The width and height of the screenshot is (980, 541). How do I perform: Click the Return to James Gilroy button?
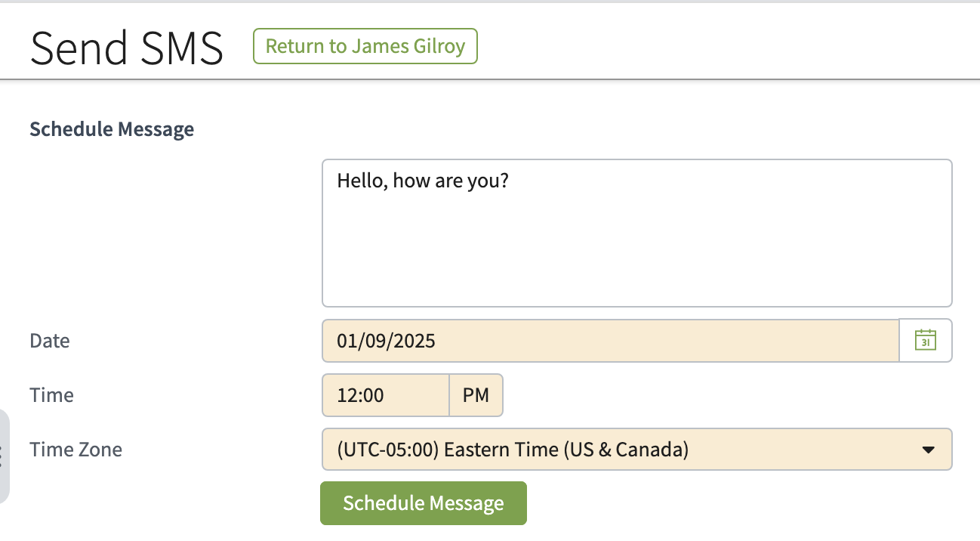tap(365, 47)
